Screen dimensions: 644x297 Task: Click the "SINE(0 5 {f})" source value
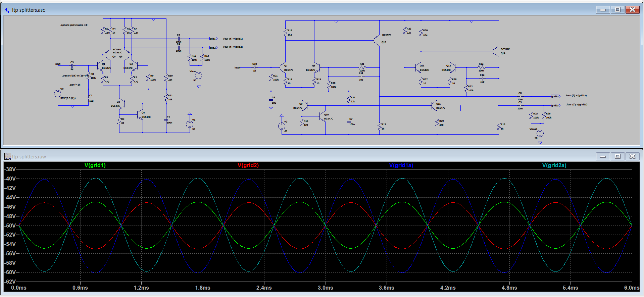68,98
